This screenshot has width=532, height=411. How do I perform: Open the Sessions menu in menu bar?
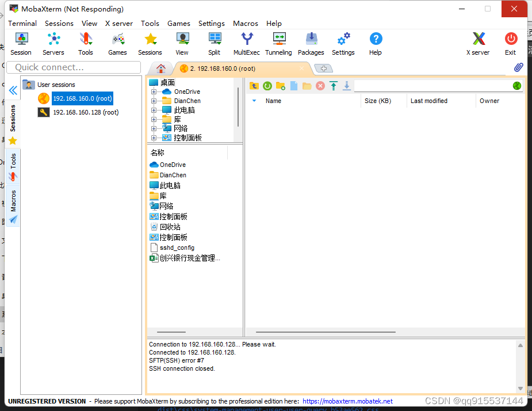coord(59,24)
